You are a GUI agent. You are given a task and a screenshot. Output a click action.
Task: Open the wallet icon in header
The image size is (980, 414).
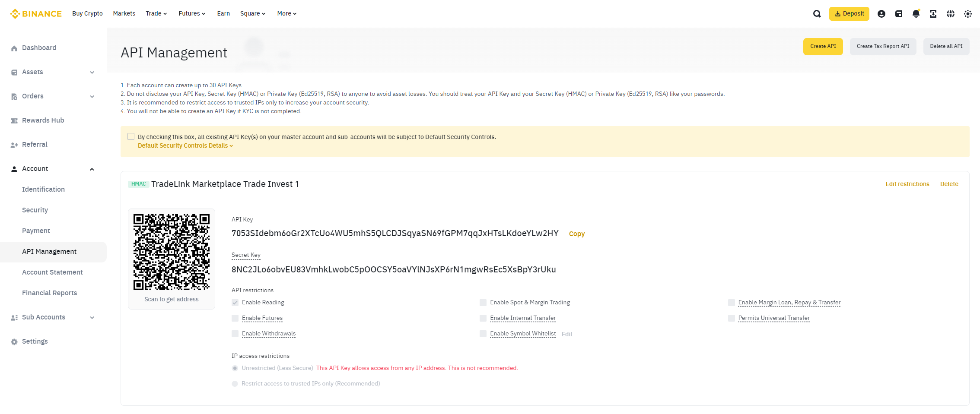899,14
